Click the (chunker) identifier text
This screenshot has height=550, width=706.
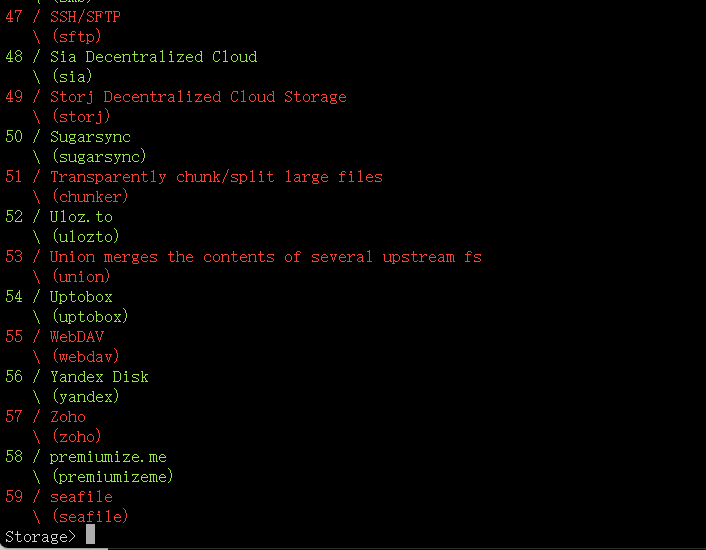pos(90,197)
